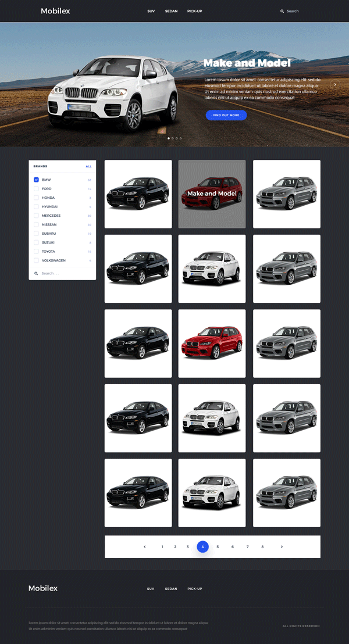Open SEDAN in the footer navigation
The image size is (349, 644).
click(x=171, y=589)
